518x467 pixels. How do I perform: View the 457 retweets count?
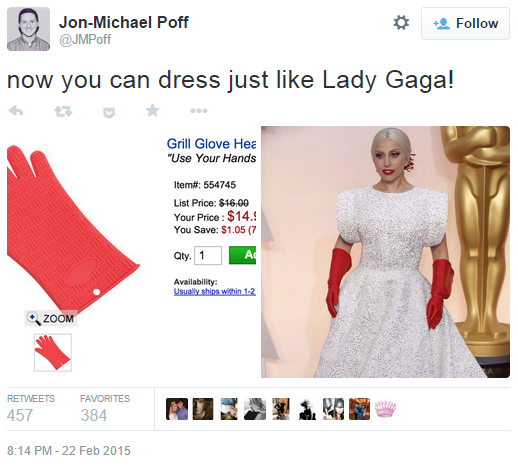tap(20, 415)
